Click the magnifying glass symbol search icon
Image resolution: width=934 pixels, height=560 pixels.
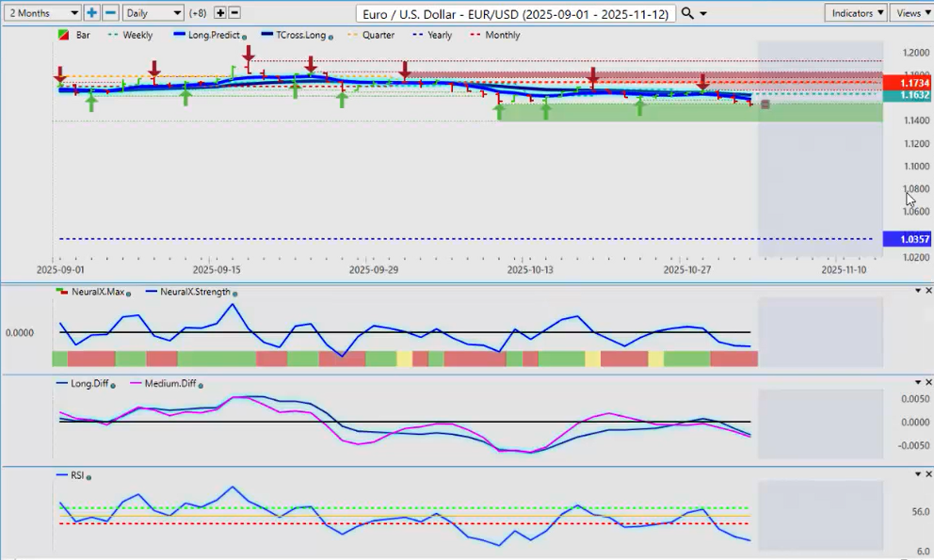tap(687, 13)
